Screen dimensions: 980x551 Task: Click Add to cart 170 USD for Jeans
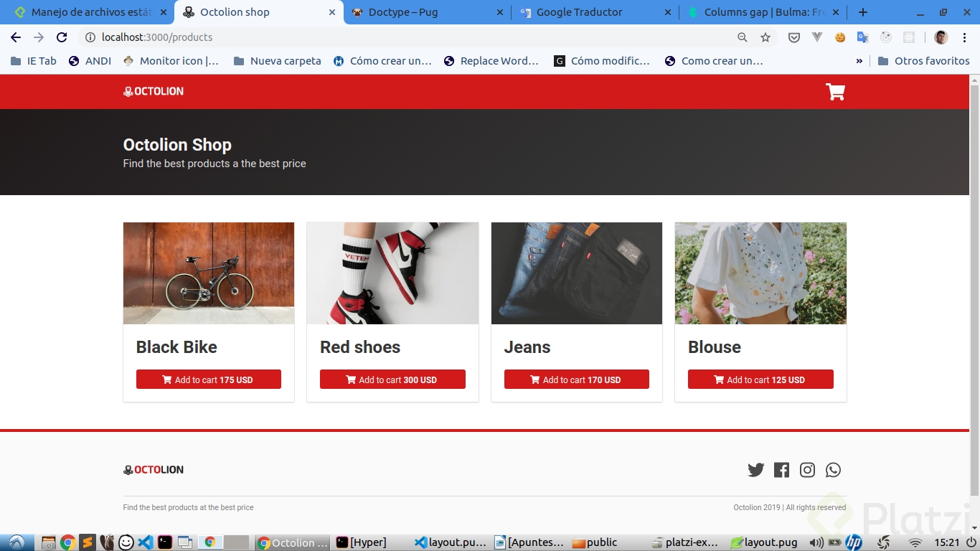click(x=576, y=379)
